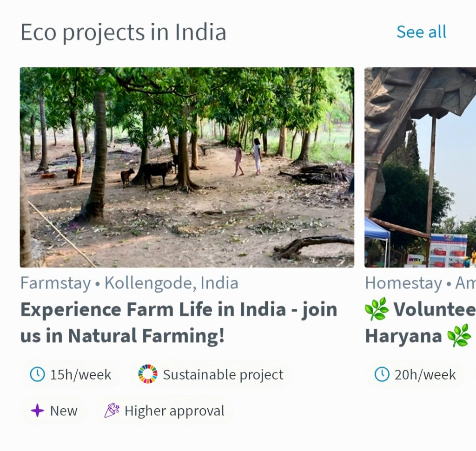Select the Sustainable project badge
This screenshot has height=451, width=476.
[x=211, y=374]
